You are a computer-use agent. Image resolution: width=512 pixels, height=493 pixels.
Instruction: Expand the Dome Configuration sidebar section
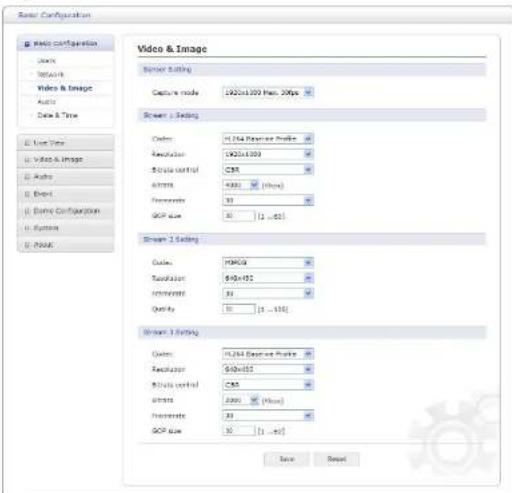(65, 211)
